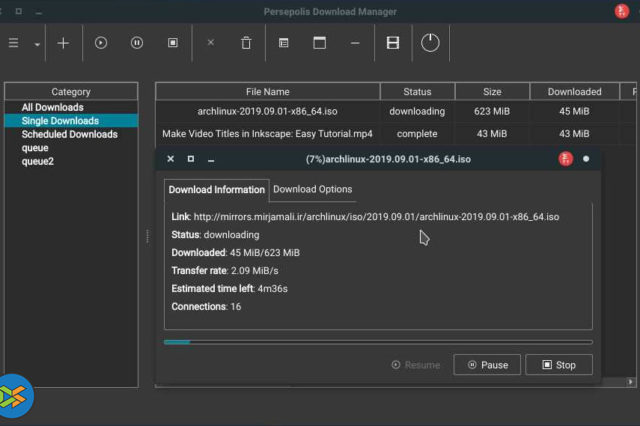640x426 pixels.
Task: Click the stop icon in the main toolbar
Action: 172,43
